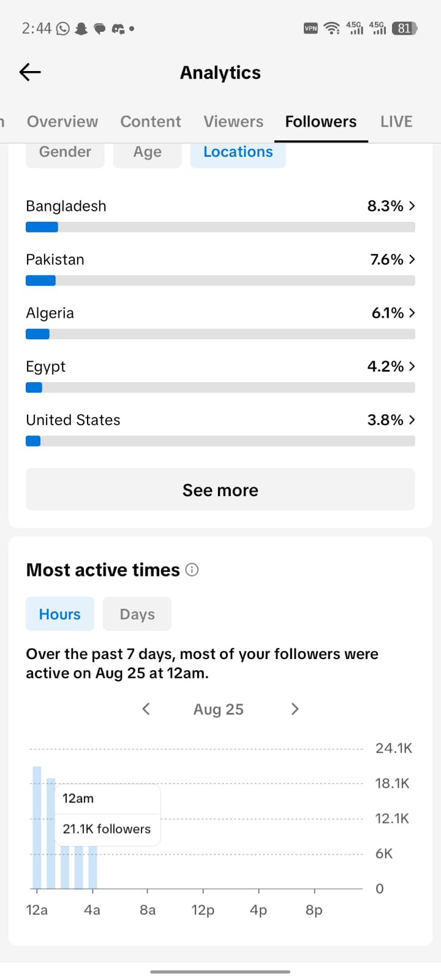Expand United States 3.8% details chevron
The width and height of the screenshot is (441, 980).
pyautogui.click(x=412, y=420)
